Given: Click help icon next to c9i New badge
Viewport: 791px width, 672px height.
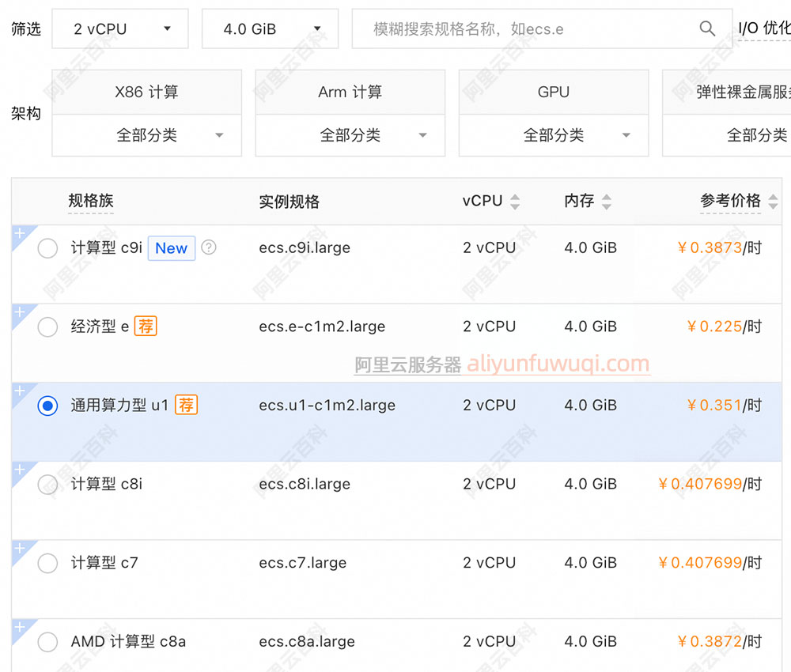Looking at the screenshot, I should (209, 247).
